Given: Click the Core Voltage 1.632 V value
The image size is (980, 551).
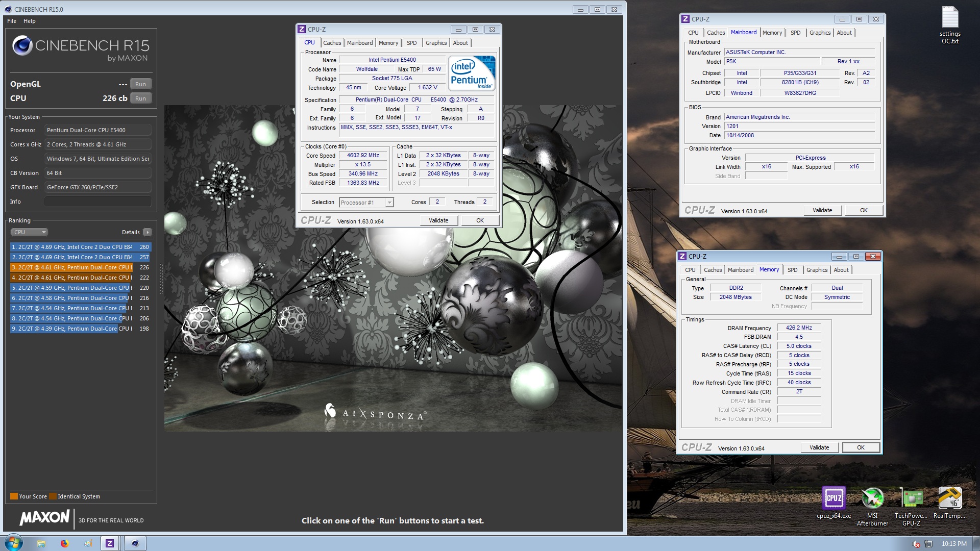Looking at the screenshot, I should [x=428, y=88].
